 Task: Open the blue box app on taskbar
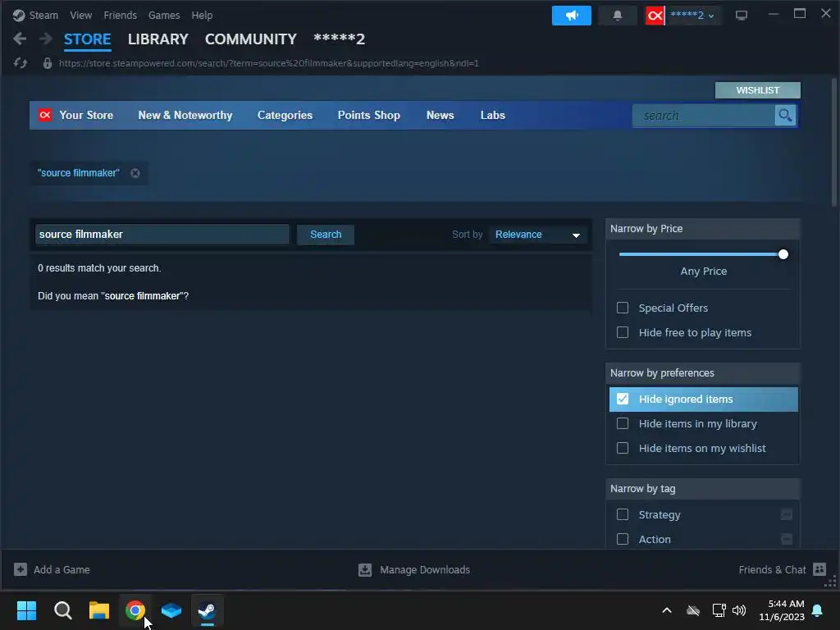171,610
